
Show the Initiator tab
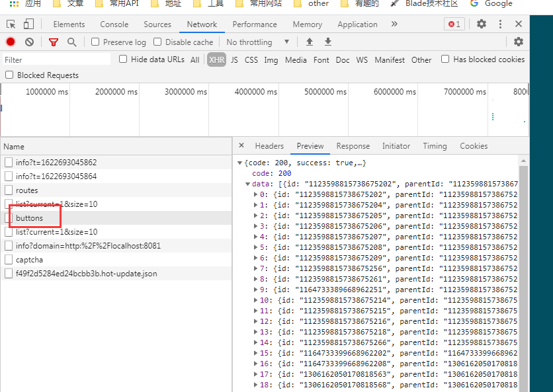(396, 146)
